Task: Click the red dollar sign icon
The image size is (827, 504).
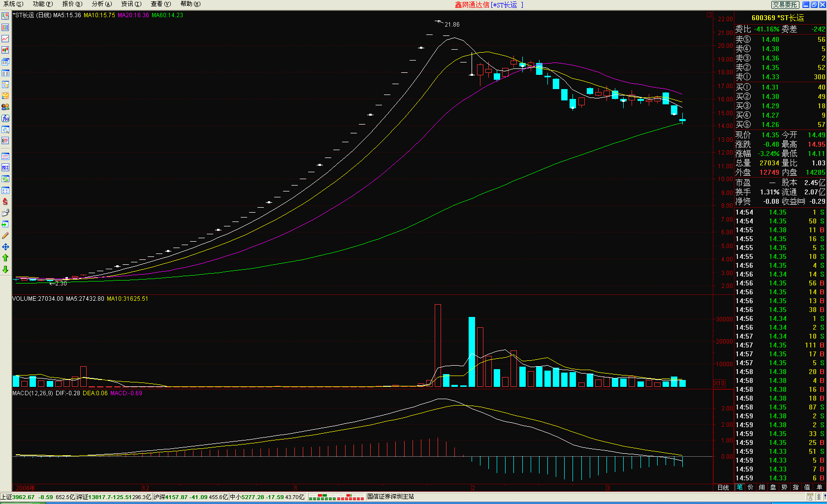Action: coord(5,201)
